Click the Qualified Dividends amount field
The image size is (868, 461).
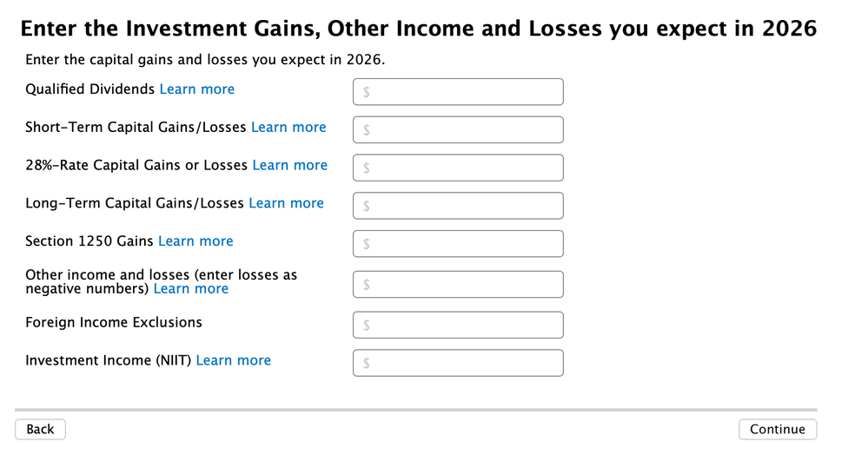point(458,92)
